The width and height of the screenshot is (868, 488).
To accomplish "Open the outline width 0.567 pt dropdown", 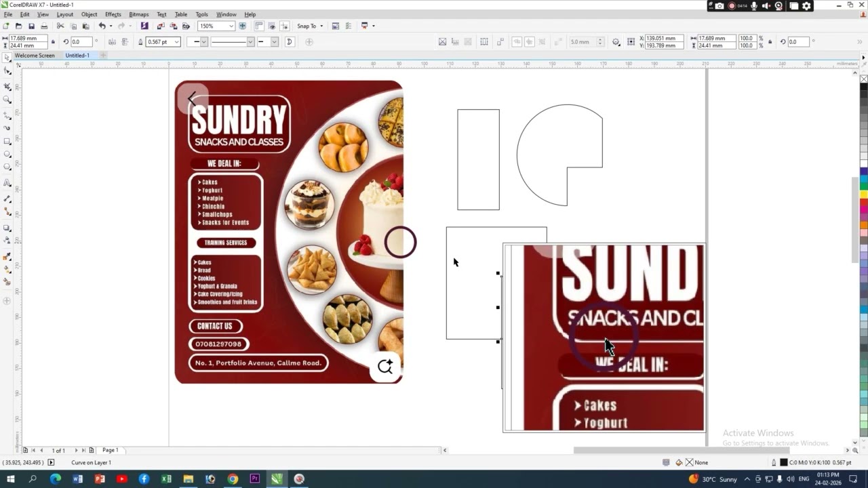I will (x=176, y=41).
